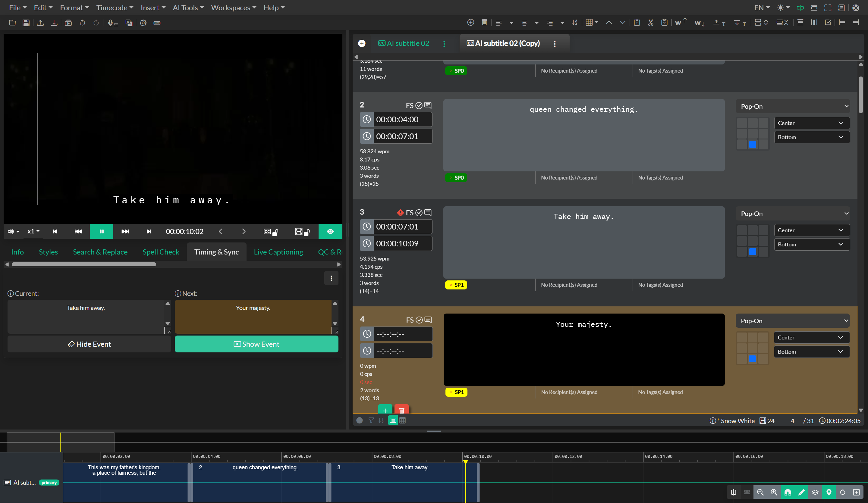Click the save floppy disk icon
This screenshot has height=503, width=868.
click(x=26, y=23)
